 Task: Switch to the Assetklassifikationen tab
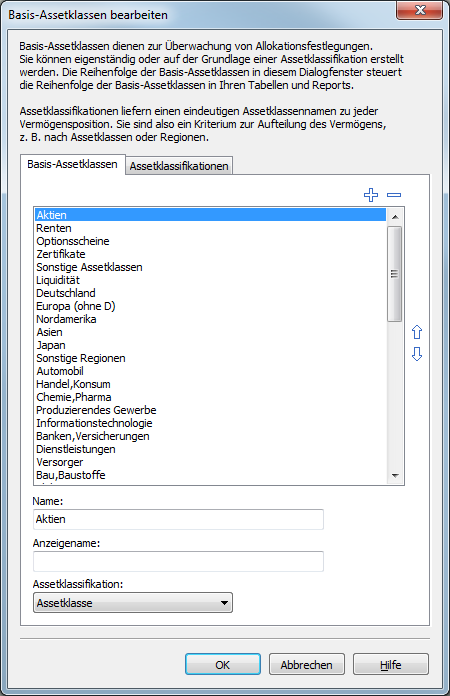[x=179, y=166]
